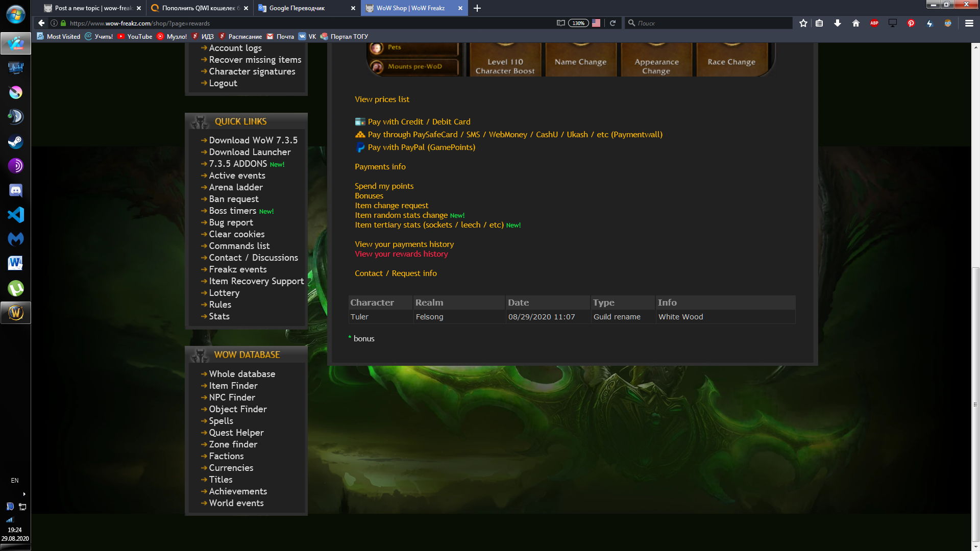
Task: Open TeamSpeak from the taskbar
Action: (x=15, y=117)
